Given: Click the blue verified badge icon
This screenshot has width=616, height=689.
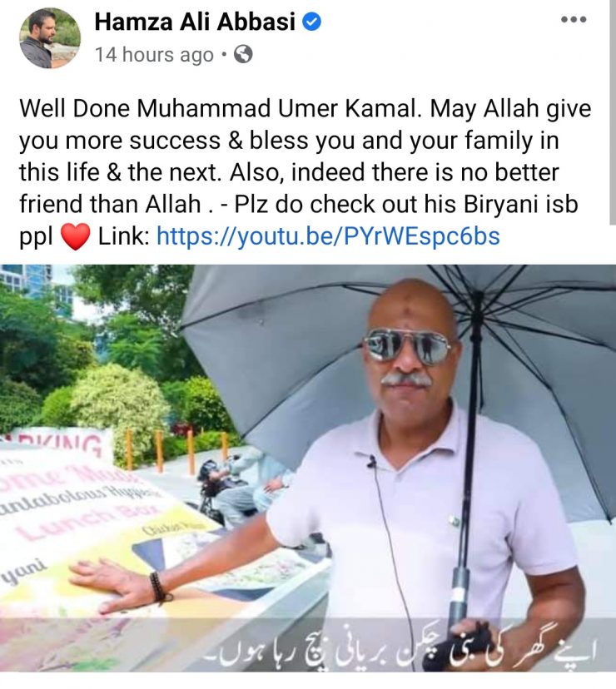Looking at the screenshot, I should pyautogui.click(x=311, y=22).
